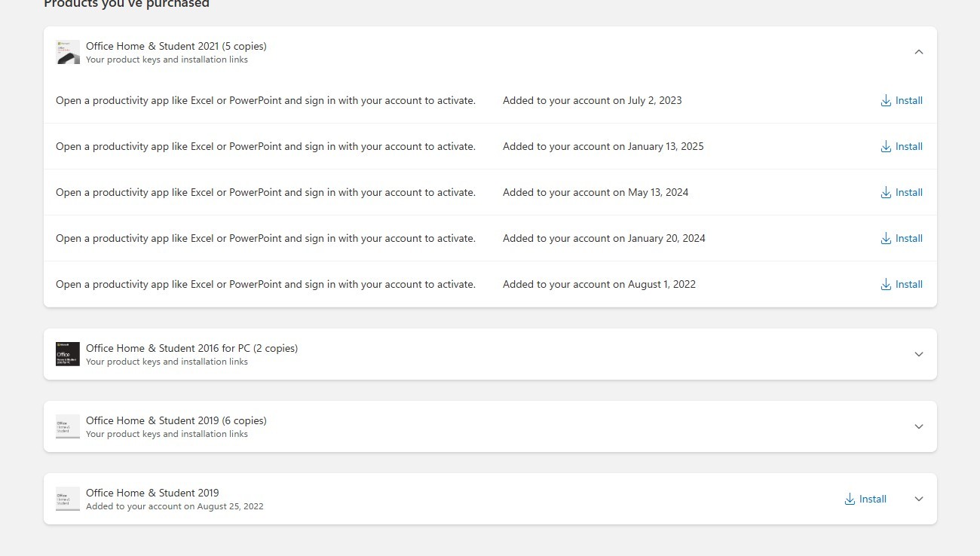Image resolution: width=980 pixels, height=556 pixels.
Task: Install the copy added July 2, 2023
Action: coord(908,101)
